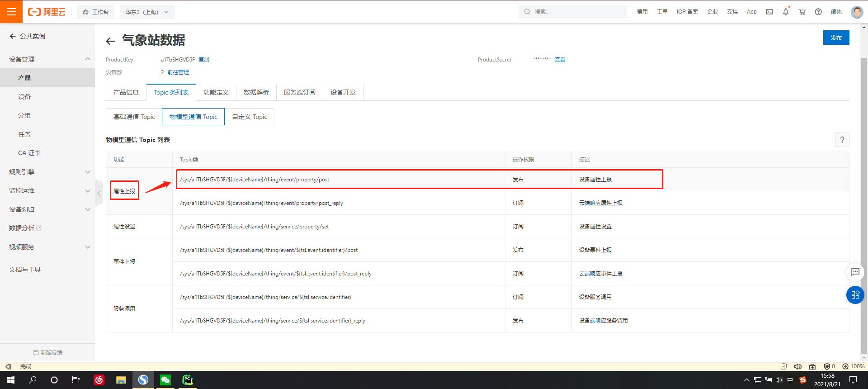Open the Cloud Shell terminal icon
The width and height of the screenshot is (868, 389).
[x=769, y=12]
